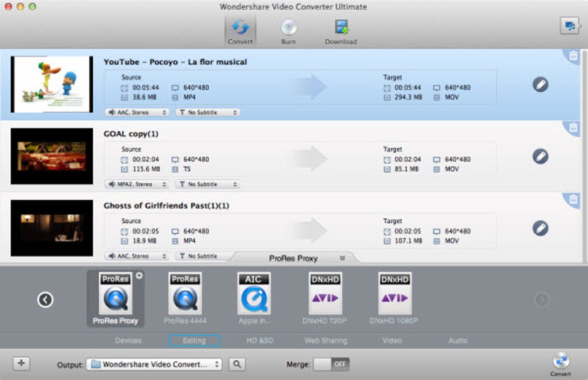
Task: Add files with the plus button
Action: tap(21, 363)
